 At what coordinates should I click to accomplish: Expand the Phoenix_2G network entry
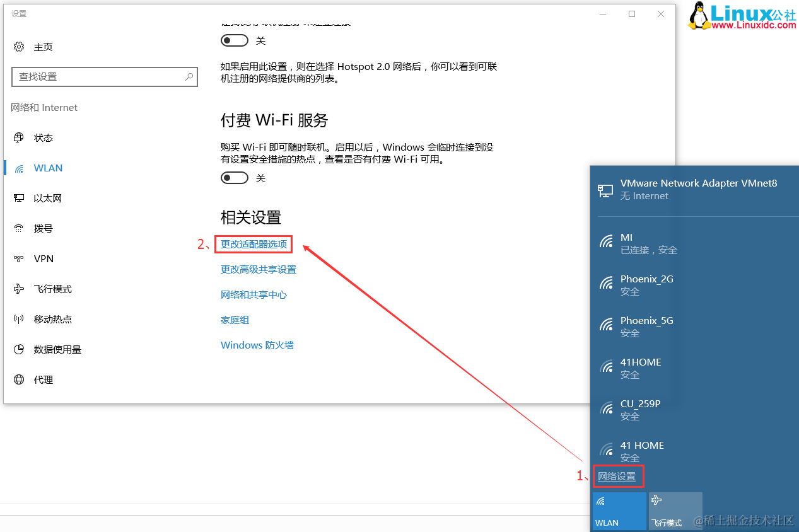668,284
